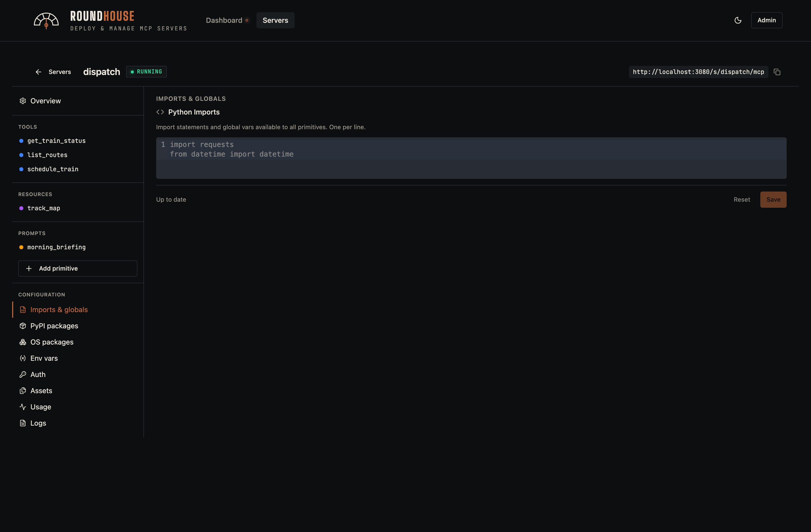Click the orange dot beside morning_briefing

pyautogui.click(x=21, y=247)
